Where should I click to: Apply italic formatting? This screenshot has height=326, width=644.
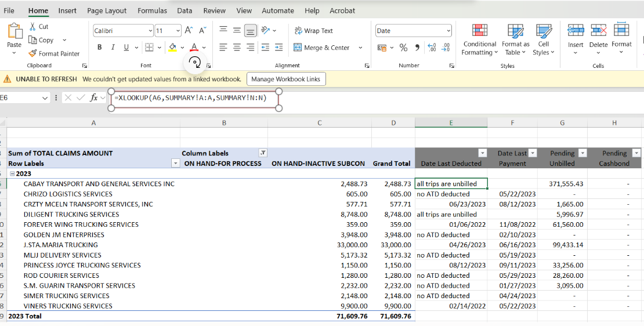click(x=113, y=48)
